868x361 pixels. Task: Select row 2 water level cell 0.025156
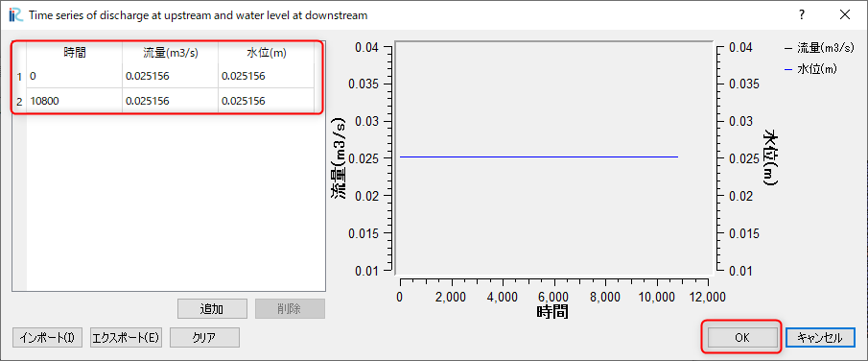click(266, 101)
